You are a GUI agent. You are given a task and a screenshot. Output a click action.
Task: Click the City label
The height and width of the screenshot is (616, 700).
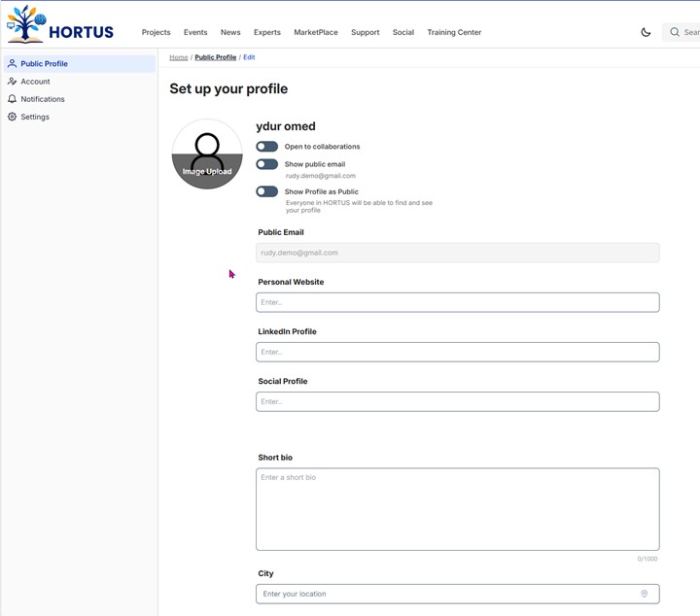click(x=265, y=573)
